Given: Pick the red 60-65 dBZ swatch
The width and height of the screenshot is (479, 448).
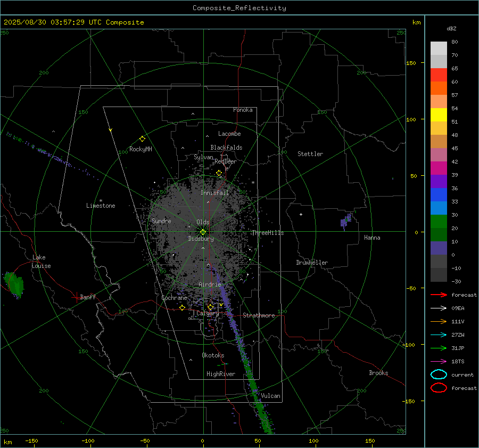Looking at the screenshot, I should click(439, 75).
